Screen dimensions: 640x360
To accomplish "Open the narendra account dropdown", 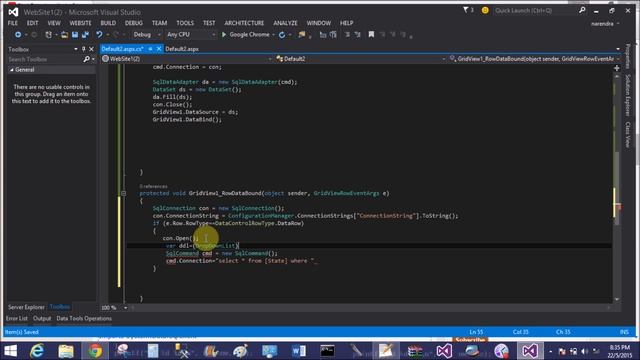I will [x=605, y=24].
